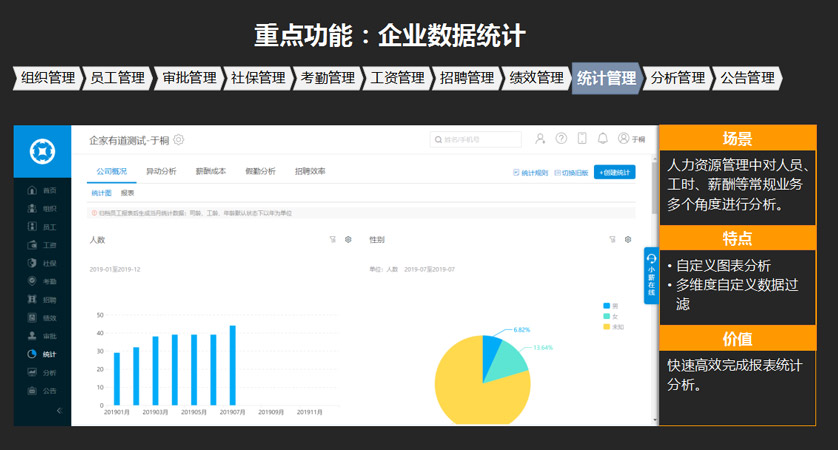Click the name/phone search field
Image resolution: width=838 pixels, height=450 pixels.
[x=476, y=139]
